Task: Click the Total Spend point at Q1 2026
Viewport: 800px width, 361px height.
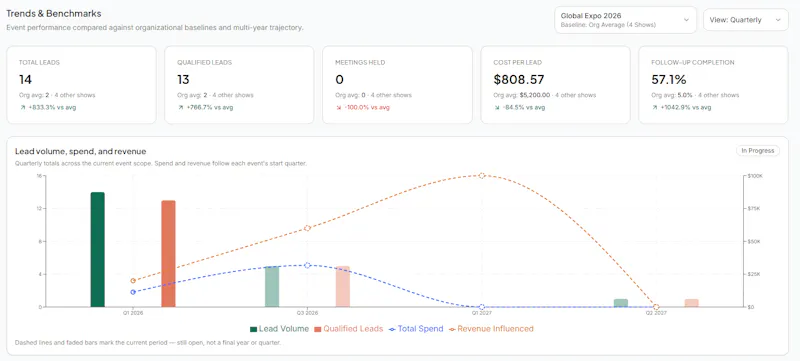Action: tap(133, 292)
